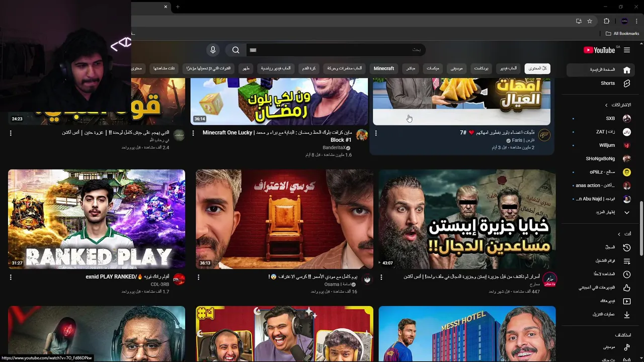Click oPiiLz channel avatar
644x362 pixels.
point(627,172)
